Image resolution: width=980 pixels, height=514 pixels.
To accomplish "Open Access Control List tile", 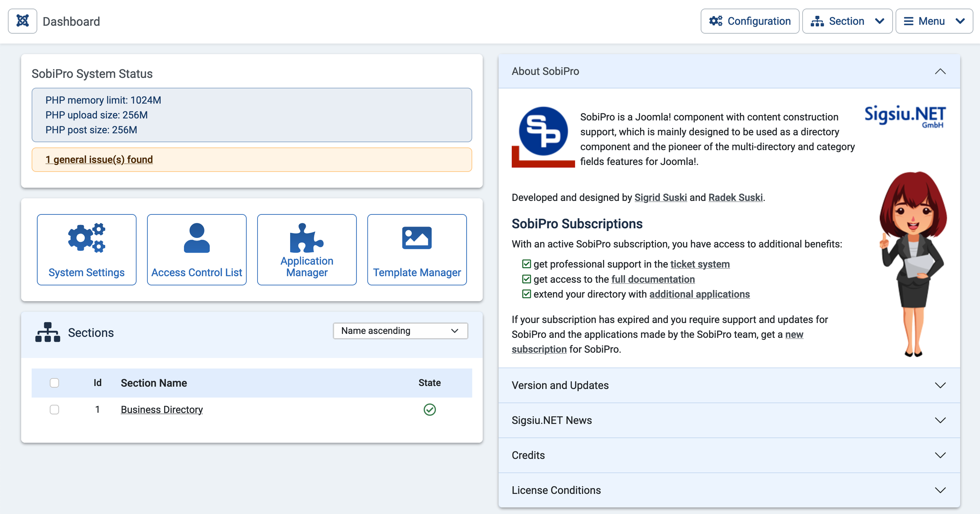I will (197, 249).
